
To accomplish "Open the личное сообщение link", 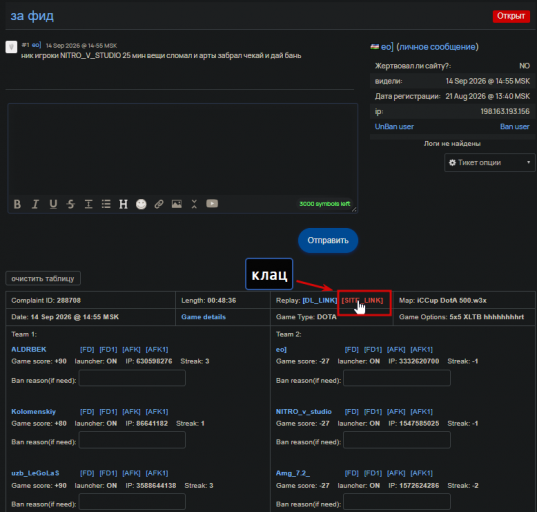I will coord(437,47).
